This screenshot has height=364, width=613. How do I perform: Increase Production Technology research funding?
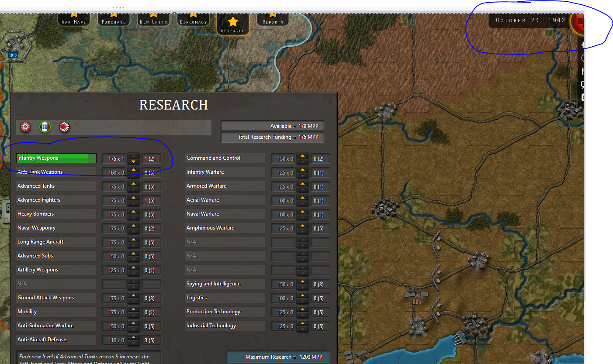tap(303, 309)
